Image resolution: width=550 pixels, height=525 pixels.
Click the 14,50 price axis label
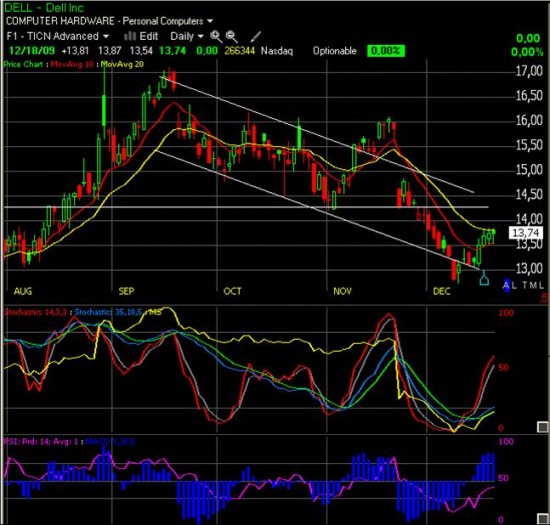529,194
